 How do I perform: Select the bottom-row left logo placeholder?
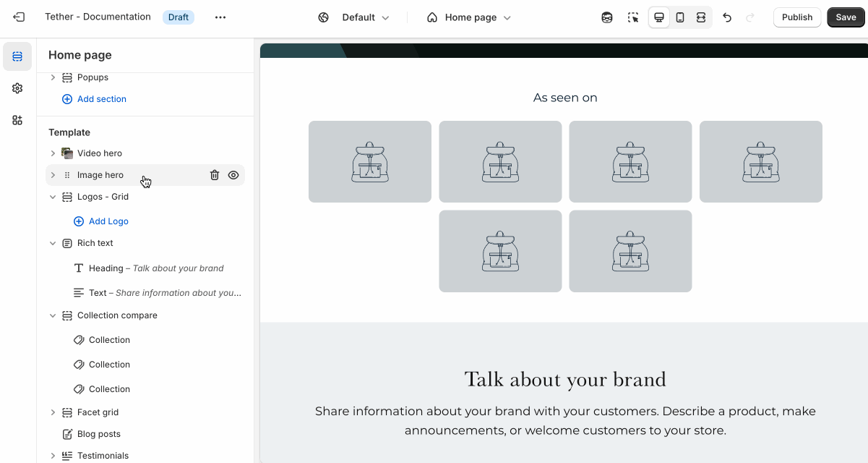[x=500, y=251]
